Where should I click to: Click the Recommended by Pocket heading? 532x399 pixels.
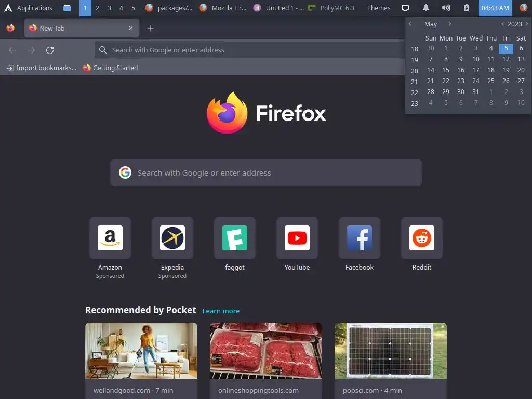click(140, 310)
